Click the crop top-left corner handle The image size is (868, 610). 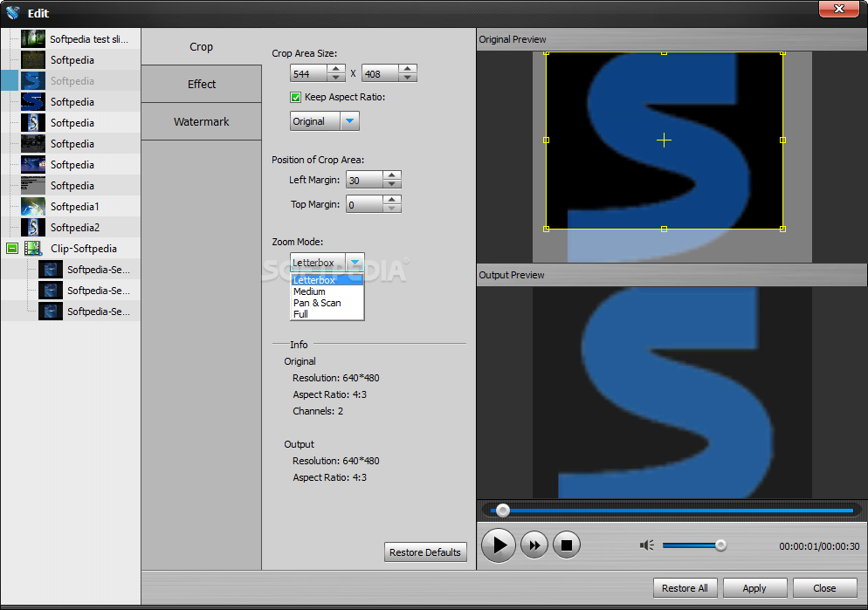click(x=546, y=52)
